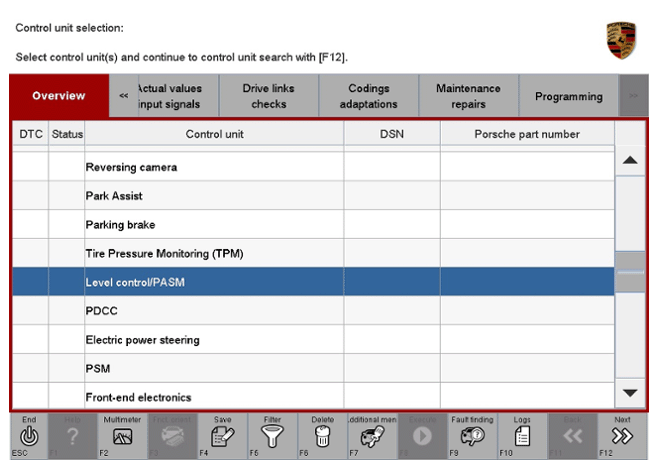Click the DTC column header
658x469 pixels.
[31, 134]
